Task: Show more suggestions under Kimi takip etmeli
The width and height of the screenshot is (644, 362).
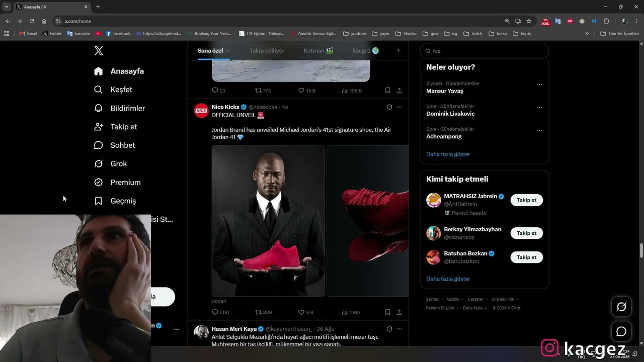Action: click(x=448, y=279)
